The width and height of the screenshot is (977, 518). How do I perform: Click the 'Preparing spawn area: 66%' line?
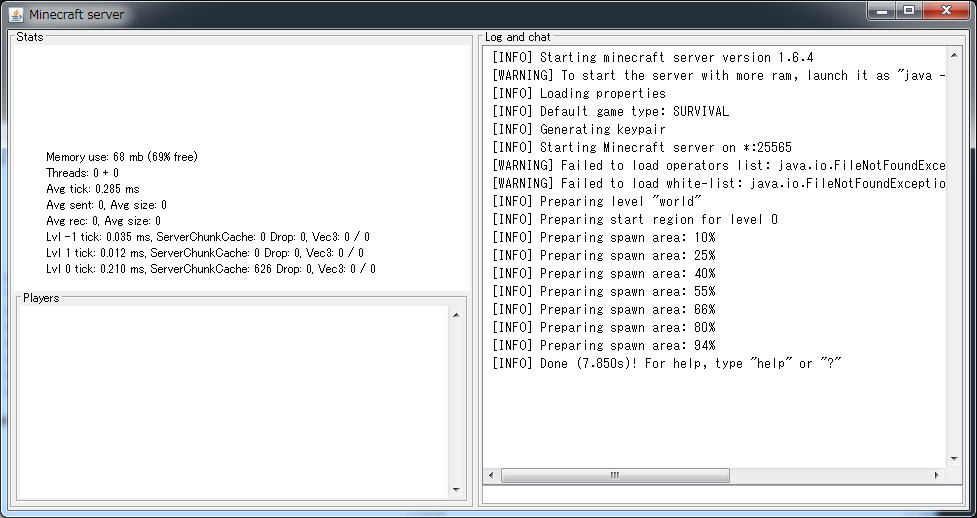(604, 310)
